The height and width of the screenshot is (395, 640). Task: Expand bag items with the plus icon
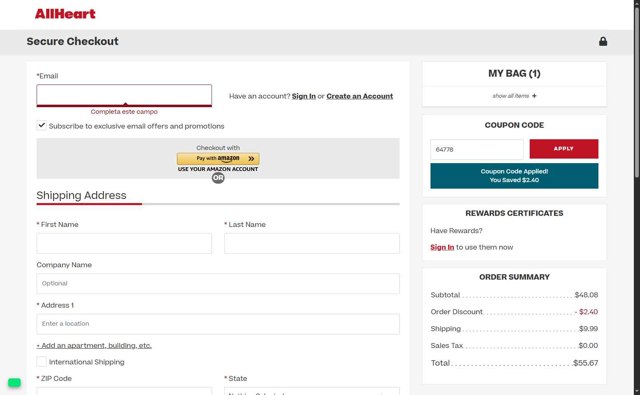tap(534, 96)
